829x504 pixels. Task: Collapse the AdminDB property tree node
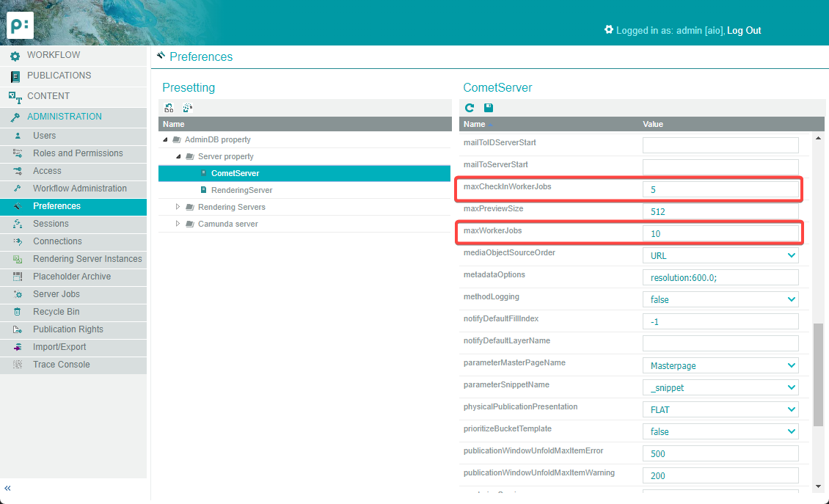(166, 139)
